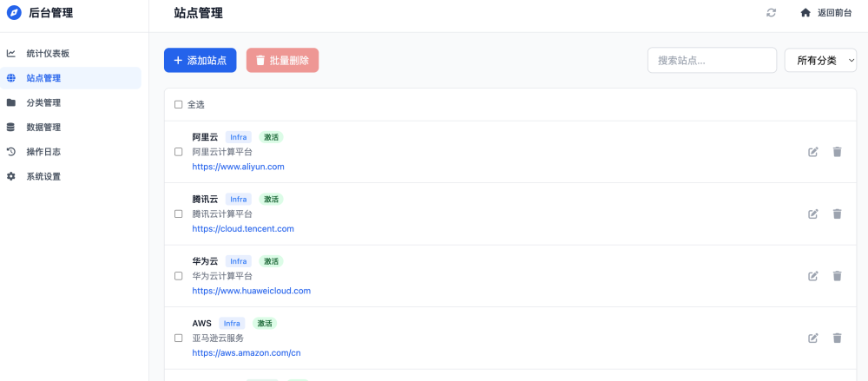Open 站点管理 in sidebar
The width and height of the screenshot is (868, 381).
(70, 78)
